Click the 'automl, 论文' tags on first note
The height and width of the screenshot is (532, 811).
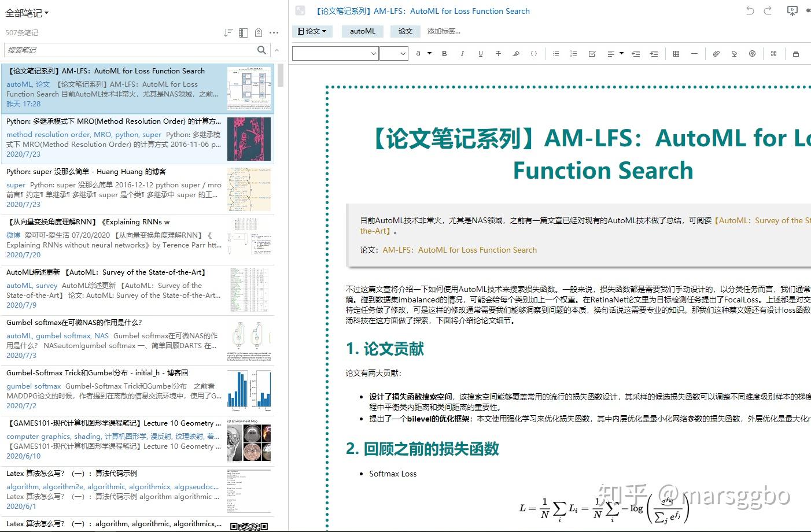(x=28, y=84)
